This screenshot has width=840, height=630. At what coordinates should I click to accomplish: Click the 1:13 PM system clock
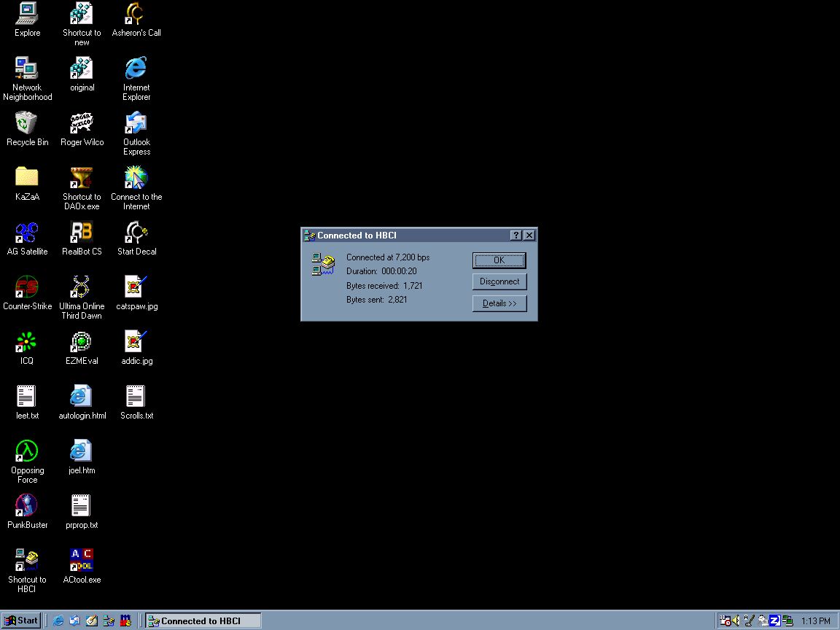(815, 621)
